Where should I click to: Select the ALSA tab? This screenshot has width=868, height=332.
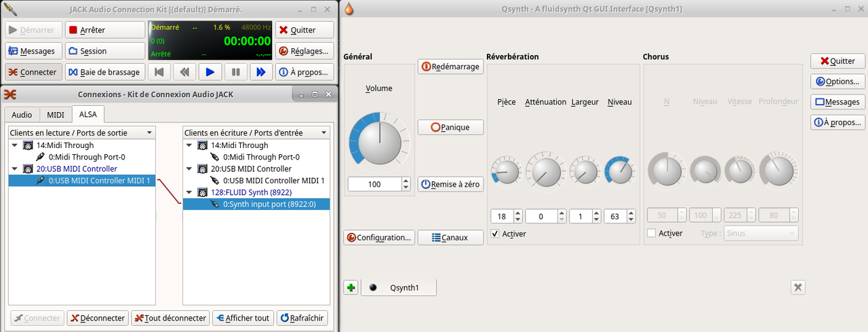[x=88, y=114]
